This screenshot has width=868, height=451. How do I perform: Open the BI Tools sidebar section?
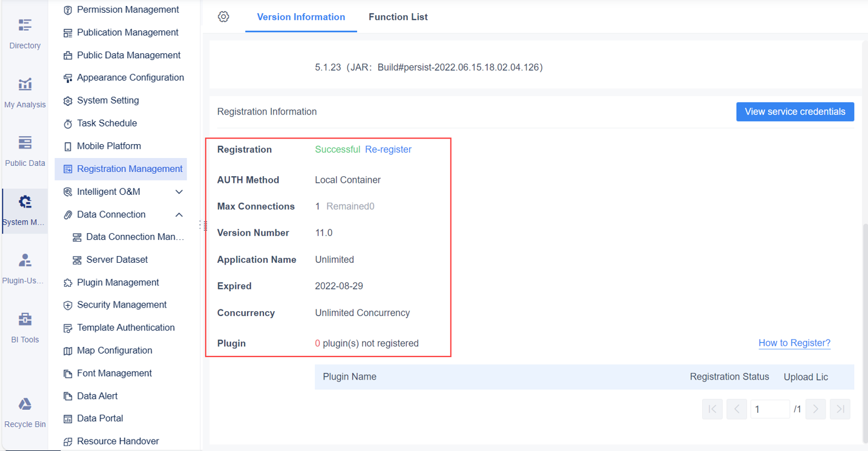click(x=24, y=327)
